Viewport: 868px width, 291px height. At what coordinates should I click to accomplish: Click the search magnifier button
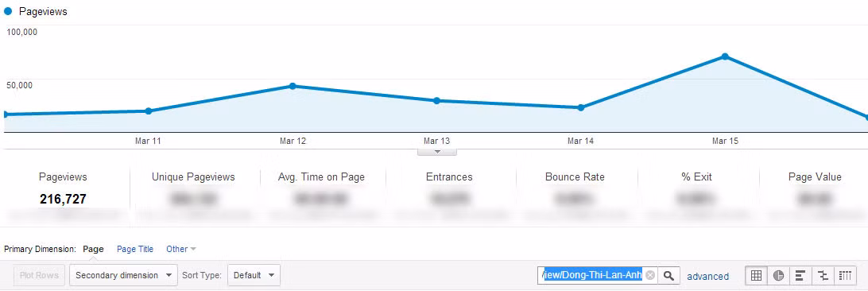point(668,276)
